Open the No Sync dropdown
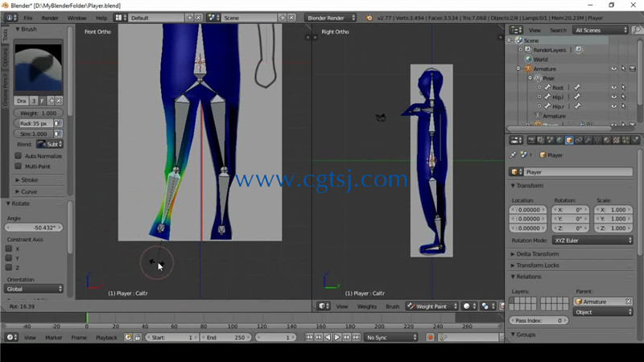The width and height of the screenshot is (644, 362). (x=391, y=337)
